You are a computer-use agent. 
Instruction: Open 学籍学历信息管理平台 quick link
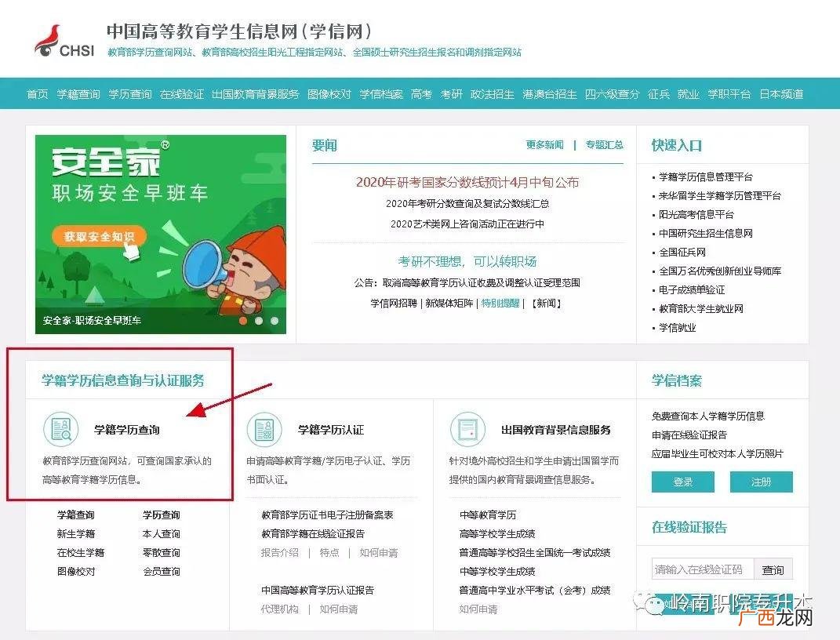(x=706, y=176)
